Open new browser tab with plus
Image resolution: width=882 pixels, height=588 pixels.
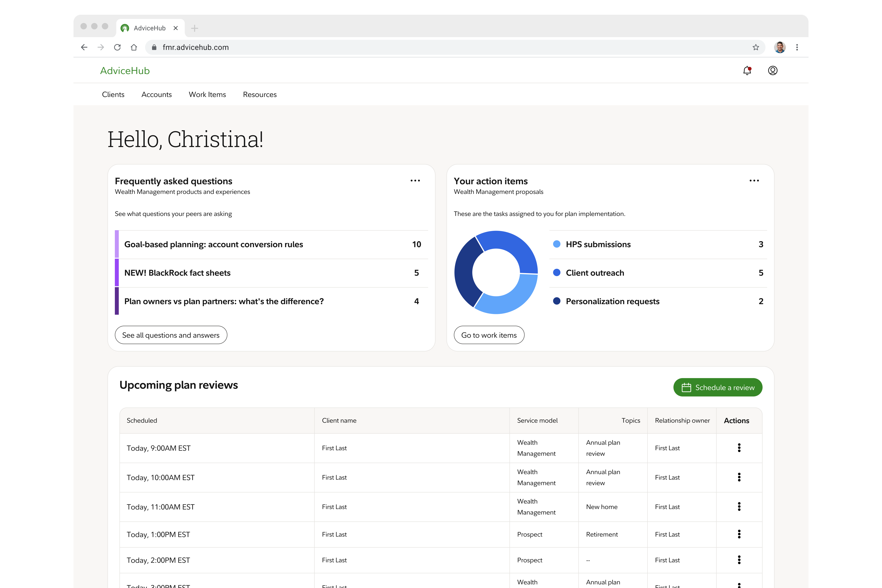[194, 28]
